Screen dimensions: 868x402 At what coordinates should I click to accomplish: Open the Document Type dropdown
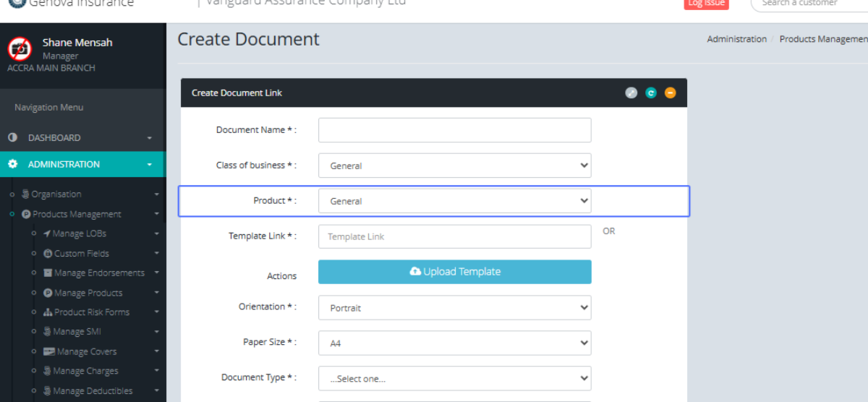coord(454,378)
